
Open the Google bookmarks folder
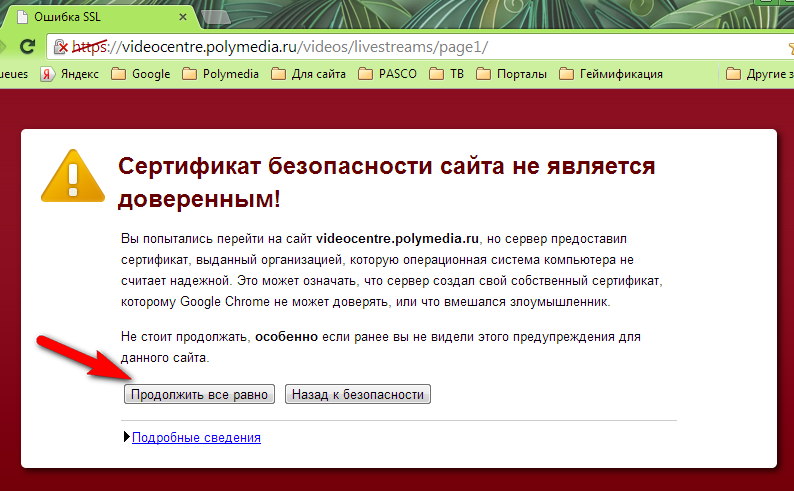141,74
